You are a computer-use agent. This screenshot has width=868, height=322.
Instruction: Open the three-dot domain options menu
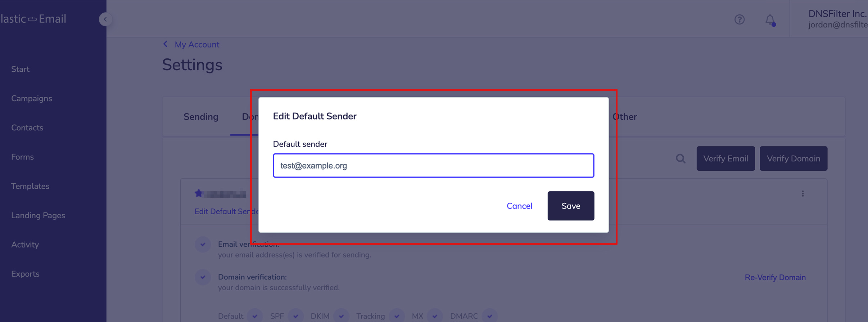[x=803, y=194]
